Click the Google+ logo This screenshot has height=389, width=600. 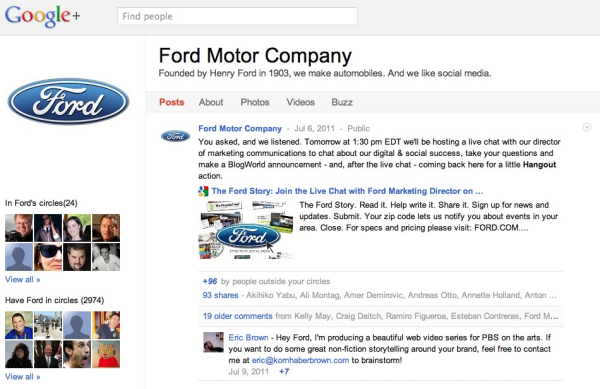(x=42, y=16)
